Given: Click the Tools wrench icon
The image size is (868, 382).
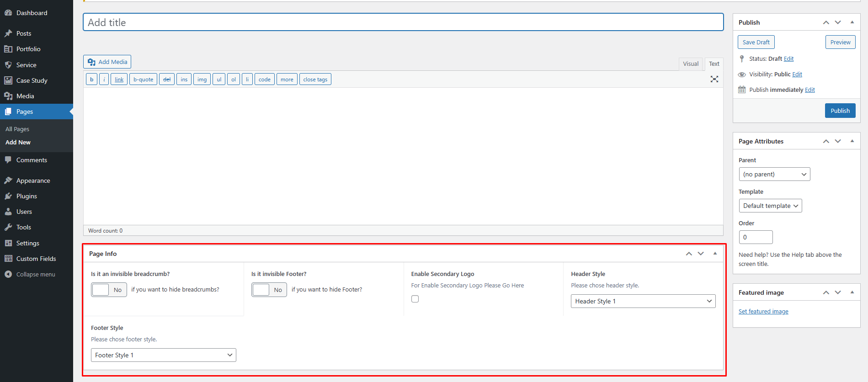Looking at the screenshot, I should point(8,227).
